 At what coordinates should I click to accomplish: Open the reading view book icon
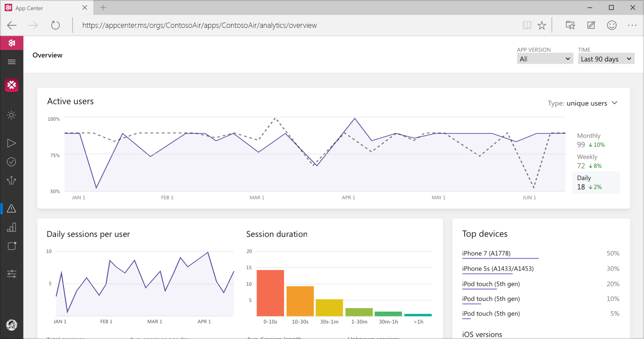pos(527,26)
